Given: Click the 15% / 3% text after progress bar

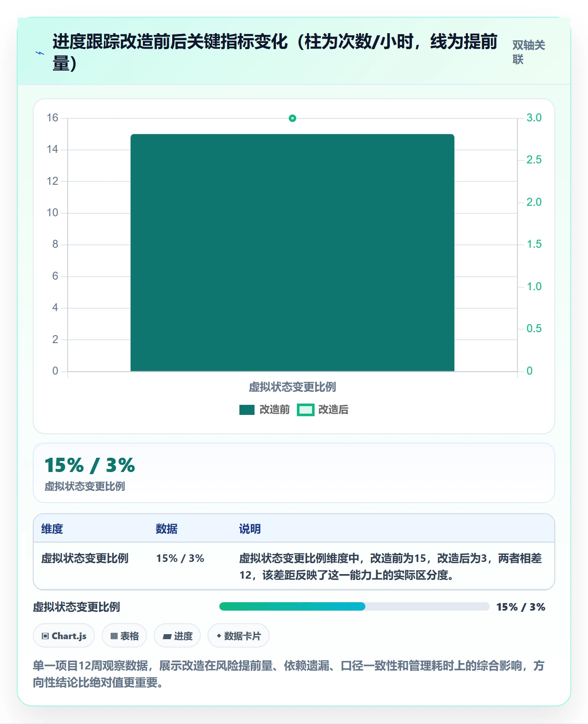Looking at the screenshot, I should point(521,607).
